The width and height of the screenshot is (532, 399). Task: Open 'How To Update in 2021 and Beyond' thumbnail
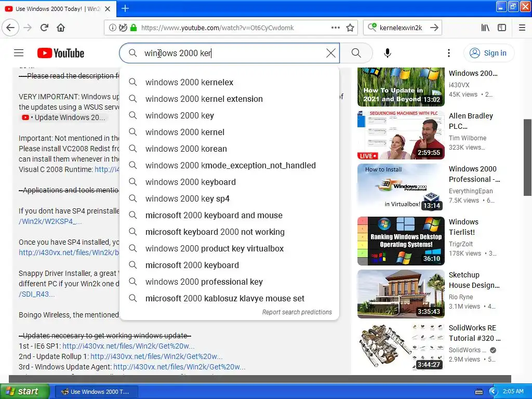(401, 87)
